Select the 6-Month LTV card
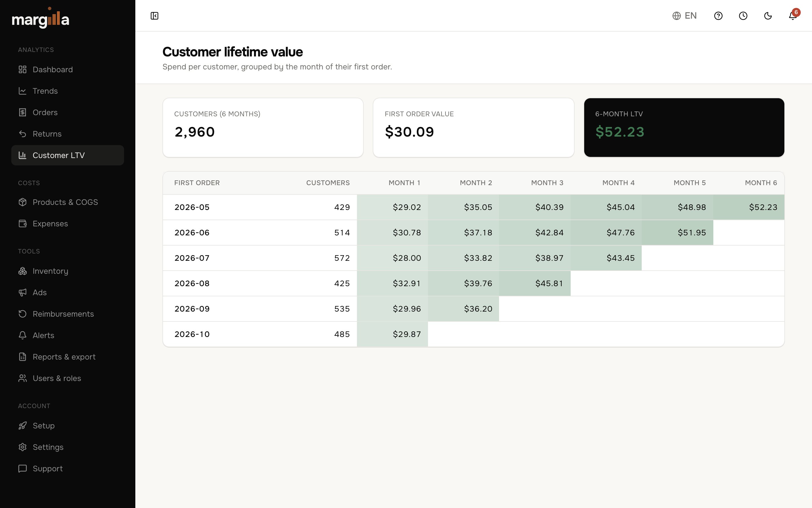 pos(684,128)
